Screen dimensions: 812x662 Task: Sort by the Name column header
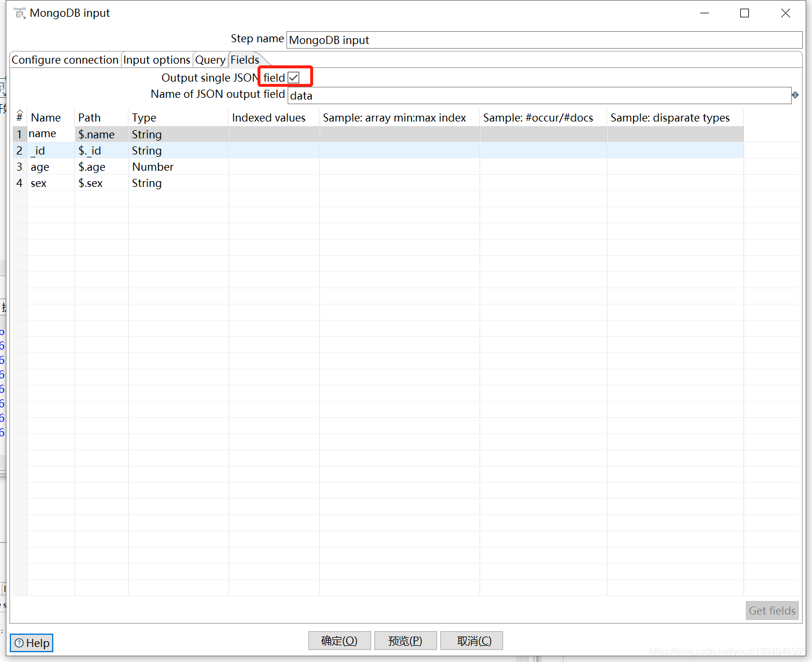(x=51, y=117)
